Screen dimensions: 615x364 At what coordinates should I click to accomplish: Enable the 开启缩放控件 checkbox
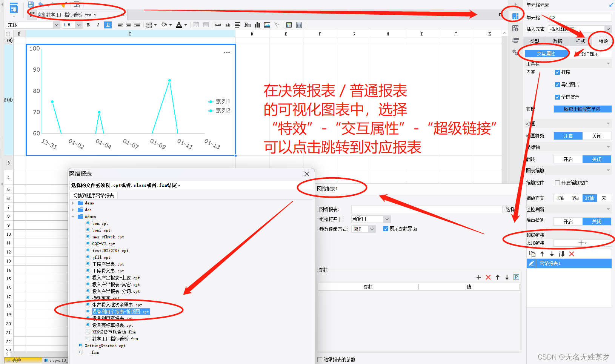coord(557,183)
